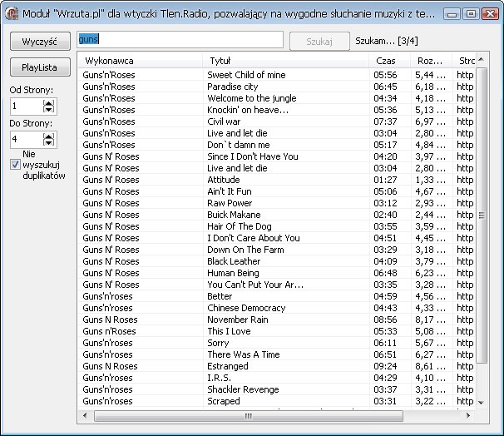Decrease the 'Do Strony' value with down arrow

(x=48, y=142)
